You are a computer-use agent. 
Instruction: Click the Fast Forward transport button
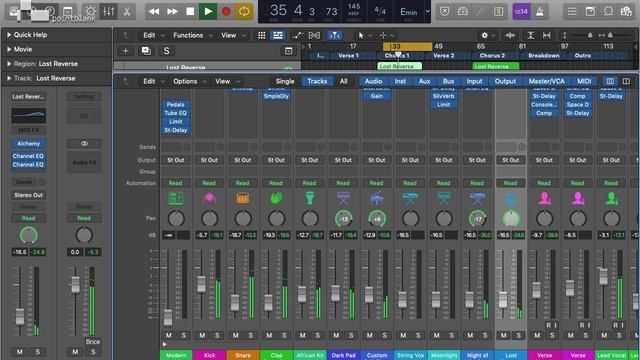[172, 11]
